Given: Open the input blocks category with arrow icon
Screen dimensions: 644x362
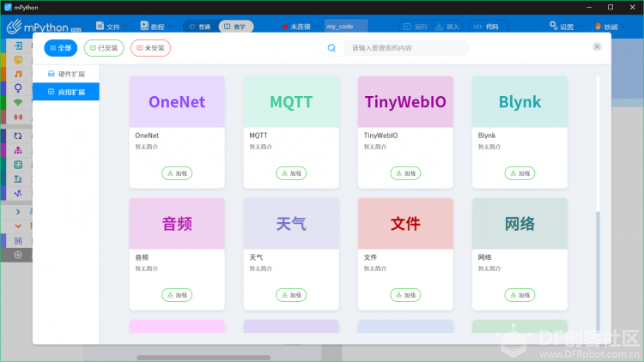Looking at the screenshot, I should click(x=18, y=46).
